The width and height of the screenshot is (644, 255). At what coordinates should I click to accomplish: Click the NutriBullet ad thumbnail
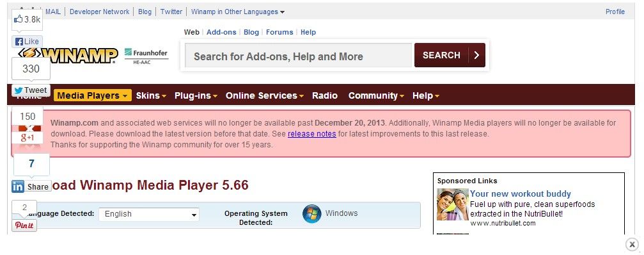453,204
